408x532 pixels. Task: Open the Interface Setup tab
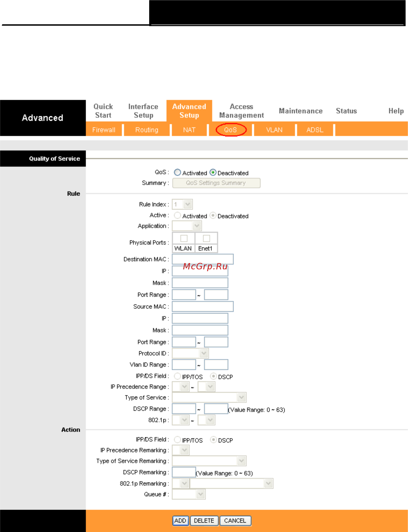click(x=143, y=111)
